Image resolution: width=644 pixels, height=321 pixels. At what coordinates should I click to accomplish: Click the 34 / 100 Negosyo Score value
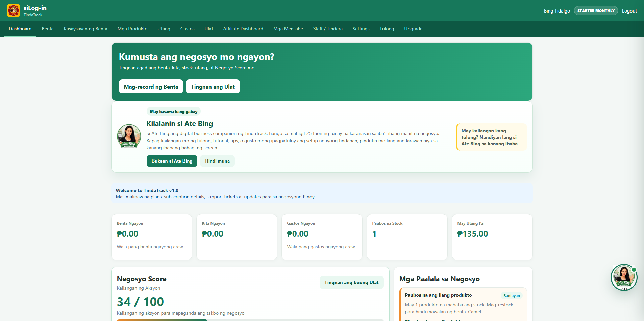pos(140,302)
